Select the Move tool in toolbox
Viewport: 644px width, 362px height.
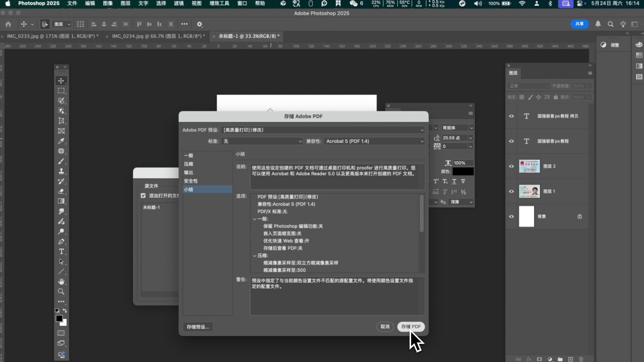(x=61, y=81)
